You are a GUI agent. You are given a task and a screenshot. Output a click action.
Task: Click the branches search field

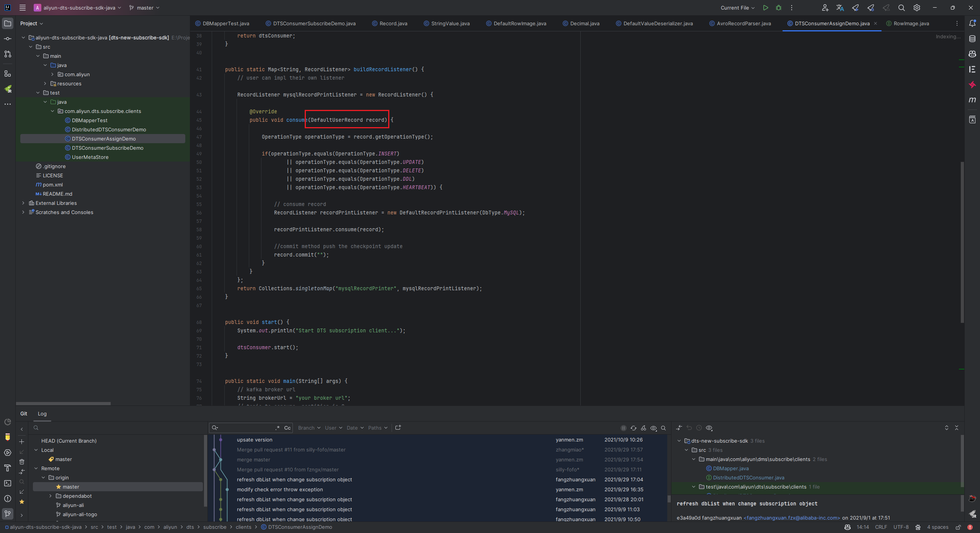click(x=119, y=428)
